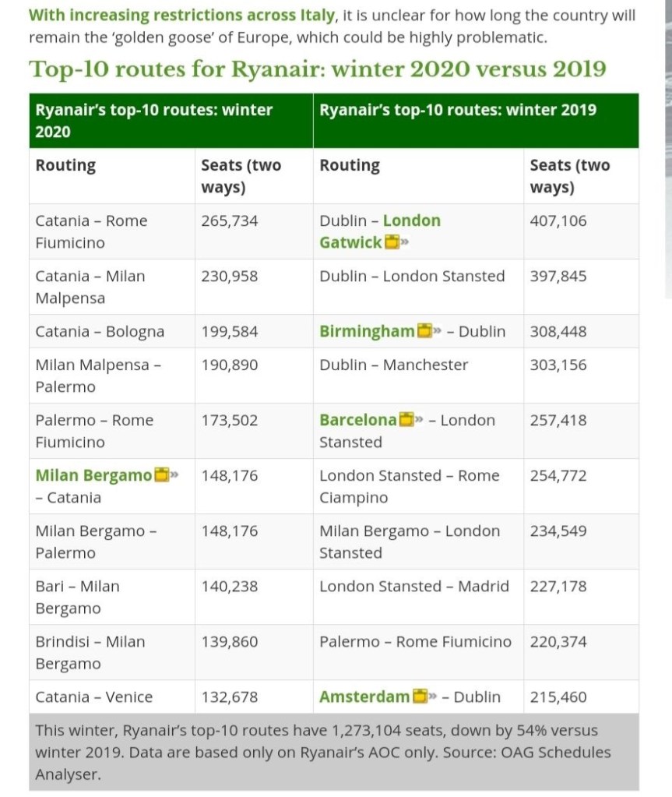Screen dimensions: 672x797
Task: Click the partial image at right edge
Action: click(x=667, y=148)
